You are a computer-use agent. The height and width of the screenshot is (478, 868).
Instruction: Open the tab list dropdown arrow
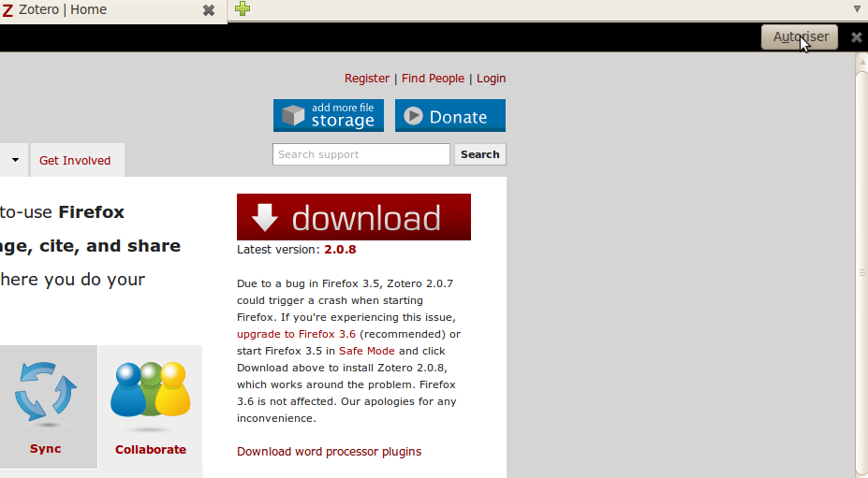click(x=857, y=8)
